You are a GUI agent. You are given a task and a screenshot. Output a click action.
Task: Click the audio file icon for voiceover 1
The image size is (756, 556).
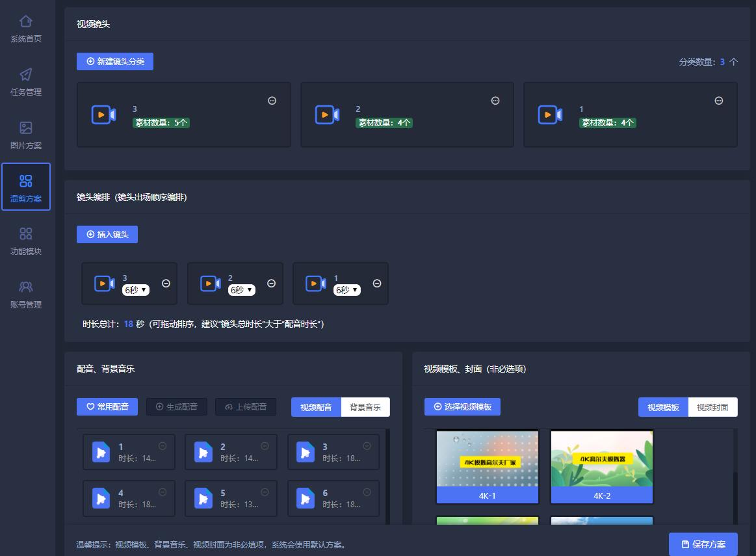[100, 451]
